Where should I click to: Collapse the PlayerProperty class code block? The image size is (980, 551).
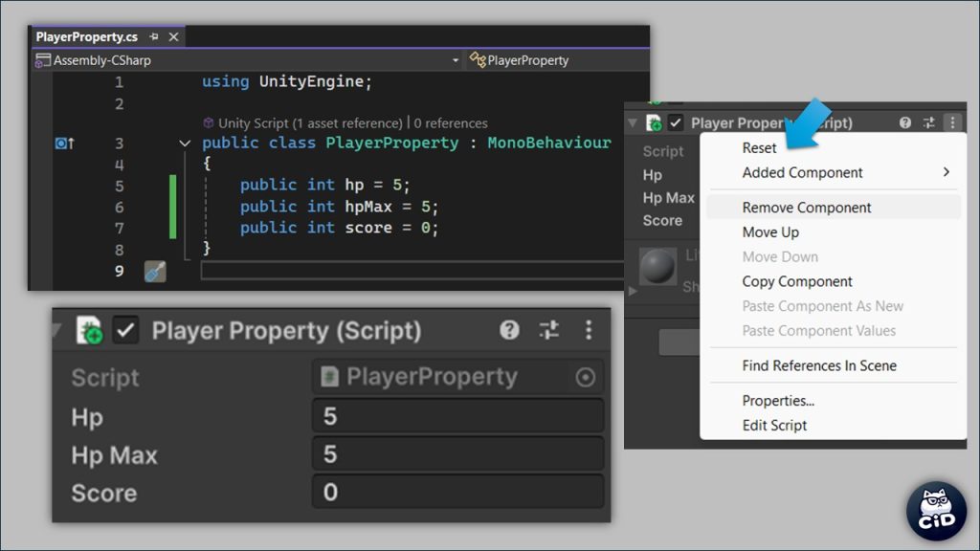coord(185,143)
